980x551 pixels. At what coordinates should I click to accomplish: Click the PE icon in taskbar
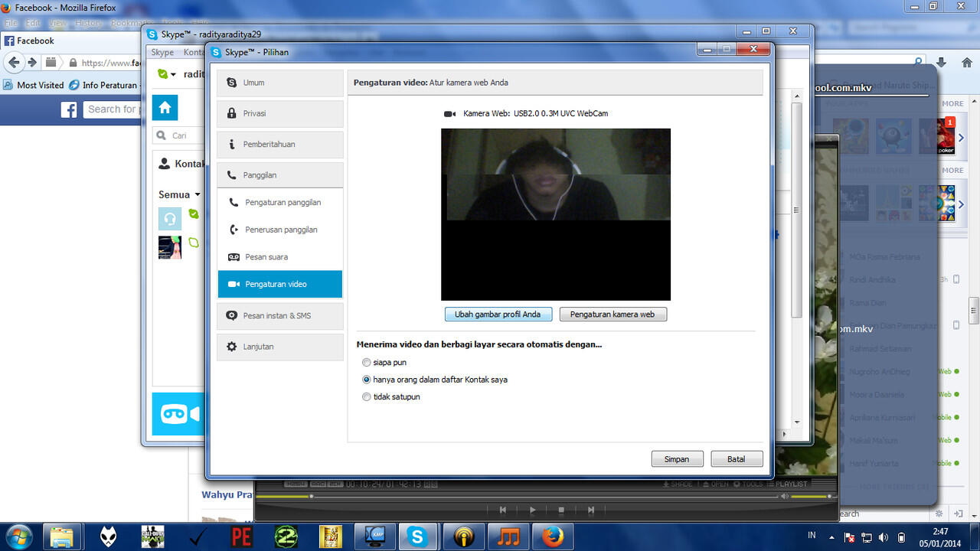pyautogui.click(x=242, y=536)
